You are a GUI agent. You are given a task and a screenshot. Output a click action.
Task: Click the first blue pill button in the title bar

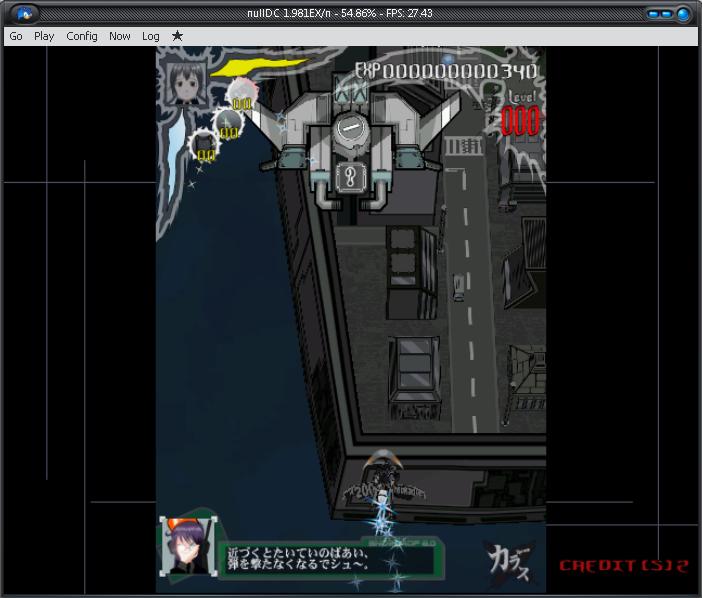tap(653, 14)
